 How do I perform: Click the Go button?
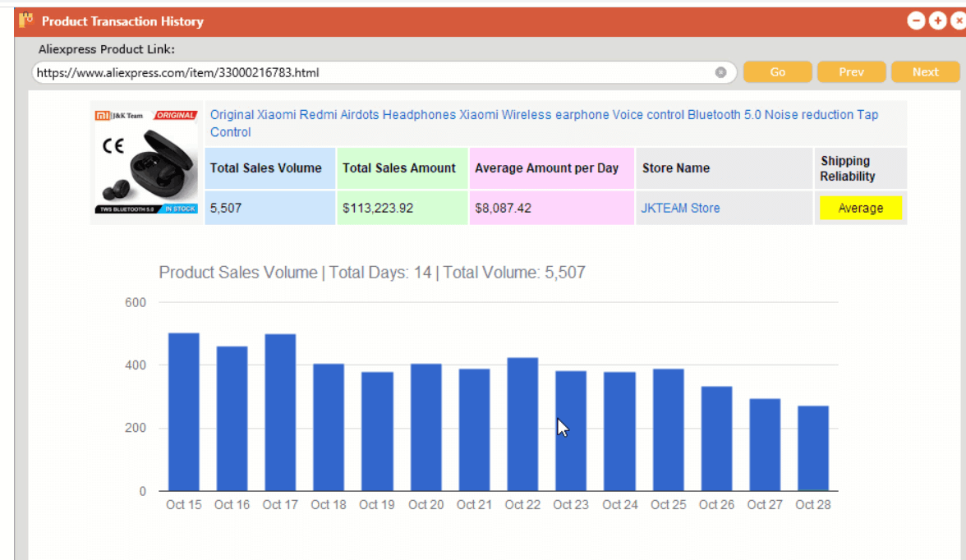(777, 72)
